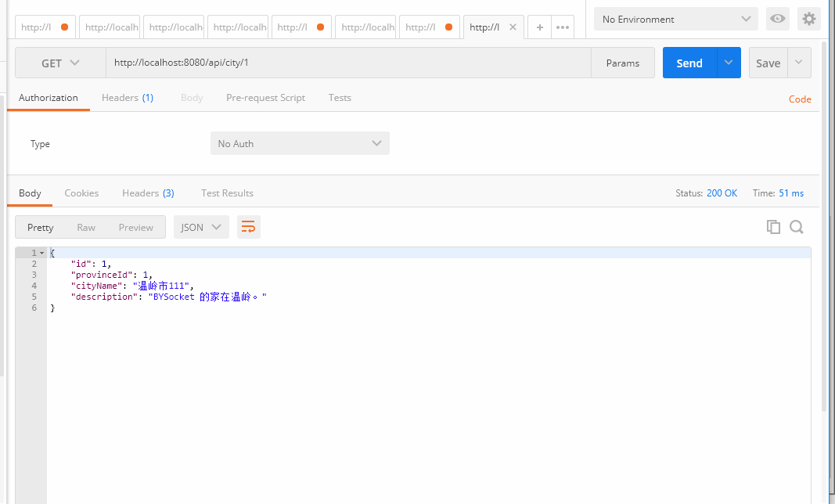Select the Preview response view
Viewport: 835px width, 504px height.
coord(136,228)
